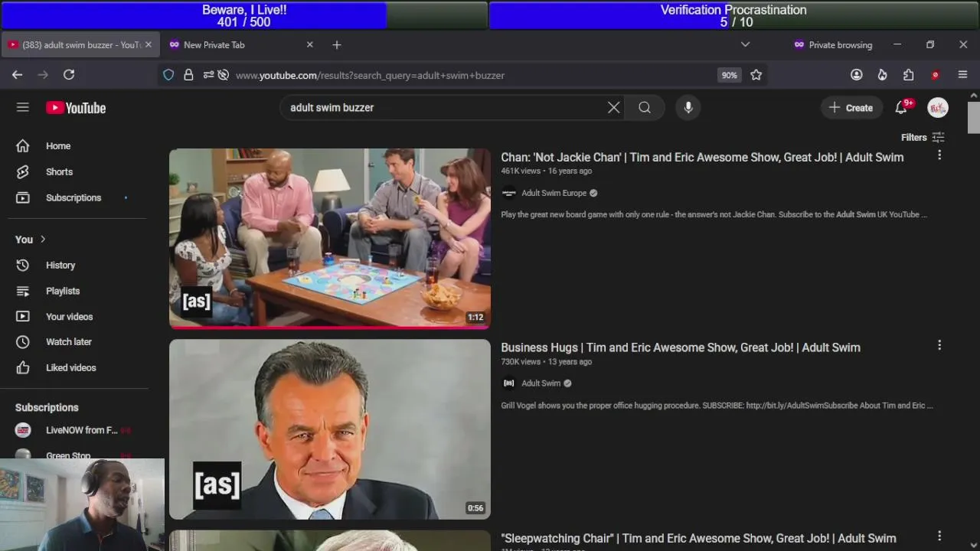Open the Firefox extensions puzzle icon
This screenshot has height=551, width=980.
(x=908, y=75)
